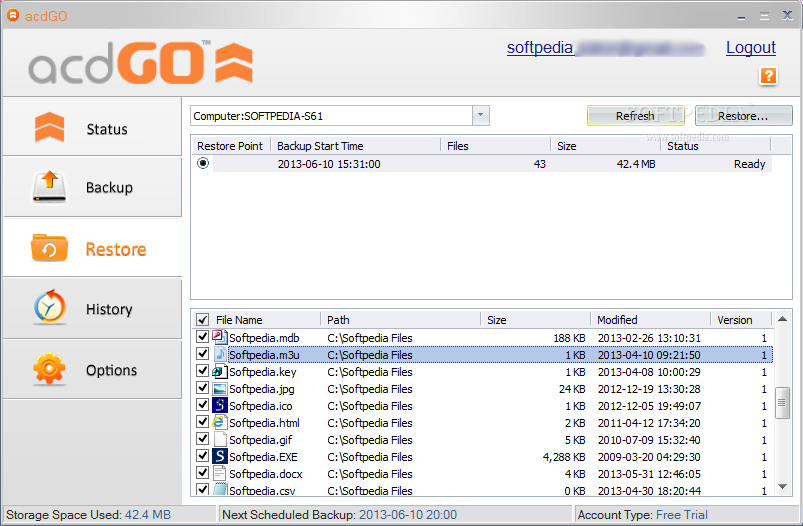Uncheck the Softpedia.EXE checkbox
Screen dimensions: 803x526
click(202, 456)
